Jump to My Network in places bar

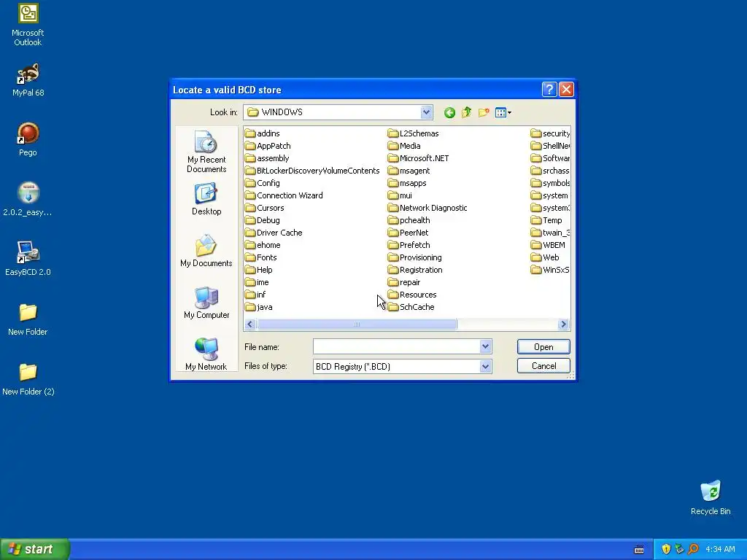206,354
